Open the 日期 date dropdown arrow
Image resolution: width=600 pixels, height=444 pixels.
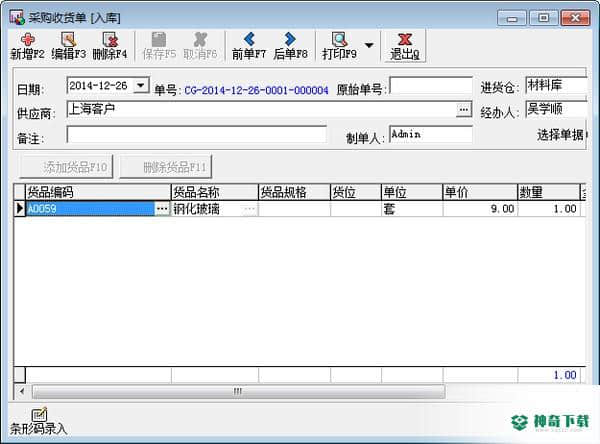pos(141,86)
